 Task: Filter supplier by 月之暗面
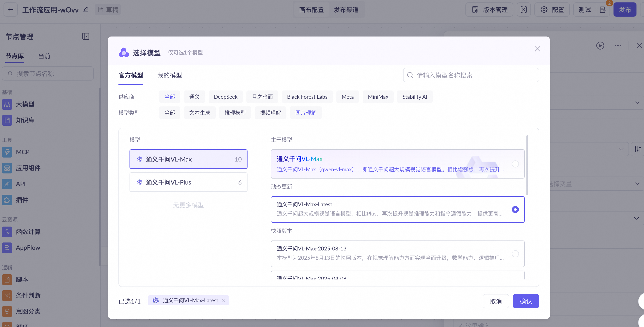[x=262, y=97]
